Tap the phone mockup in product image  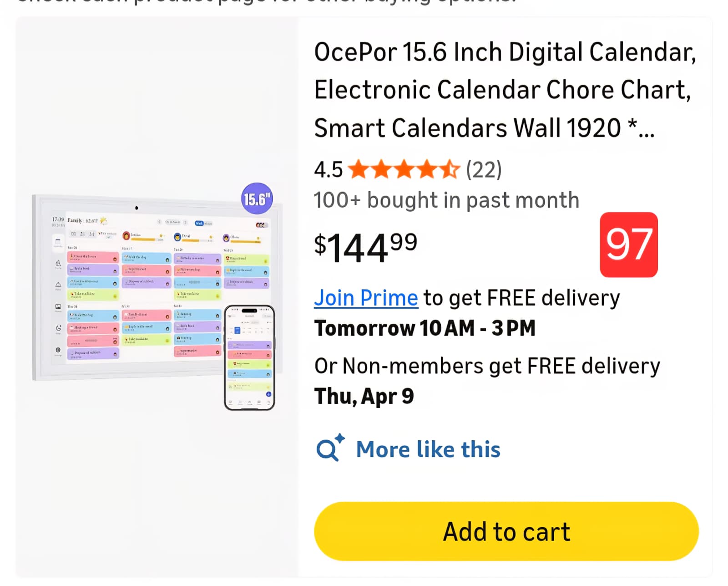coord(249,357)
